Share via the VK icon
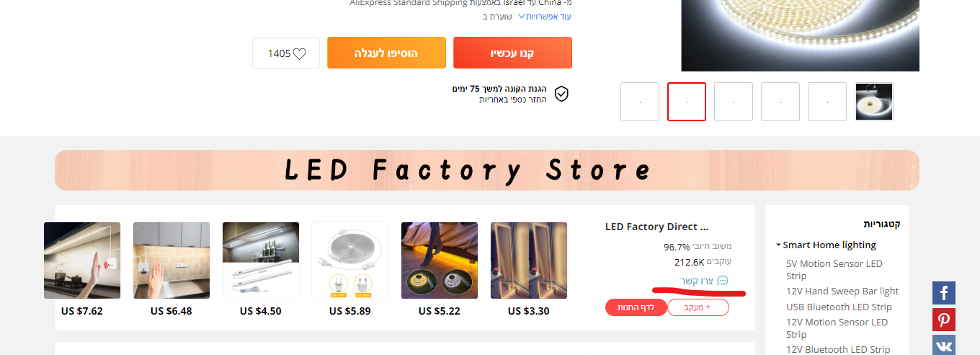This screenshot has width=980, height=355. (x=944, y=345)
